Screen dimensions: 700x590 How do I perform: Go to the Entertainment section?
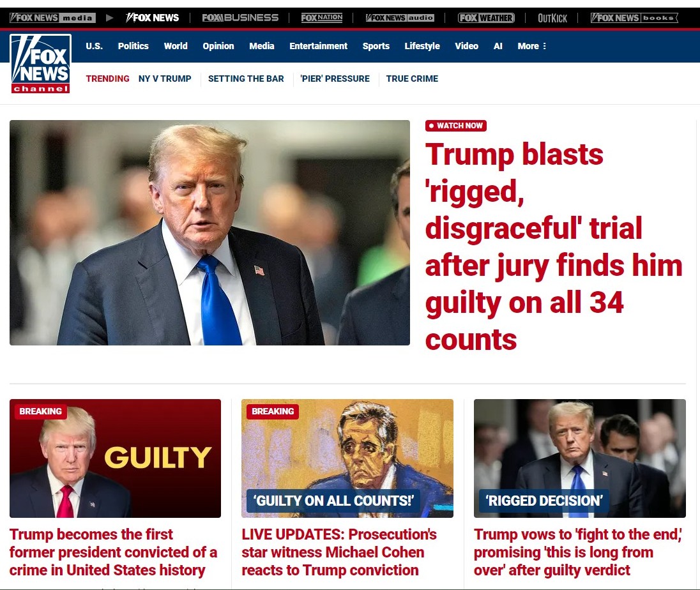(318, 46)
